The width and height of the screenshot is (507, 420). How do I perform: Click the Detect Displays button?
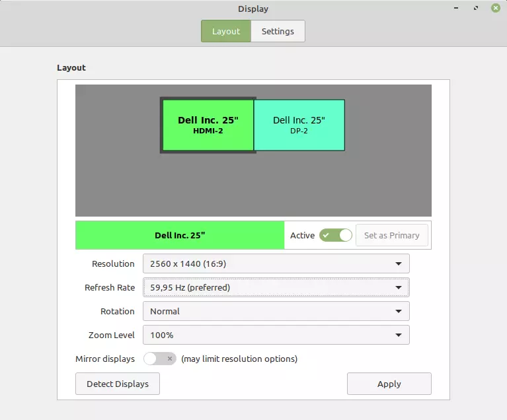(x=118, y=384)
